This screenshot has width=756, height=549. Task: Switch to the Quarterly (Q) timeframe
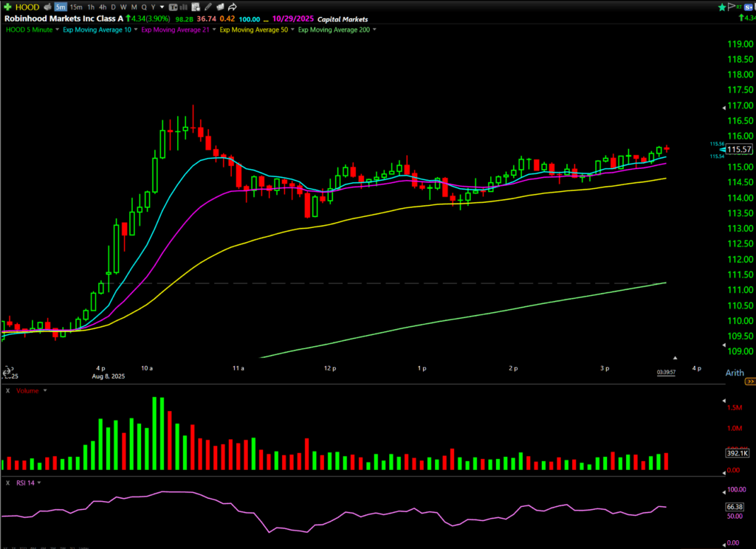click(144, 7)
